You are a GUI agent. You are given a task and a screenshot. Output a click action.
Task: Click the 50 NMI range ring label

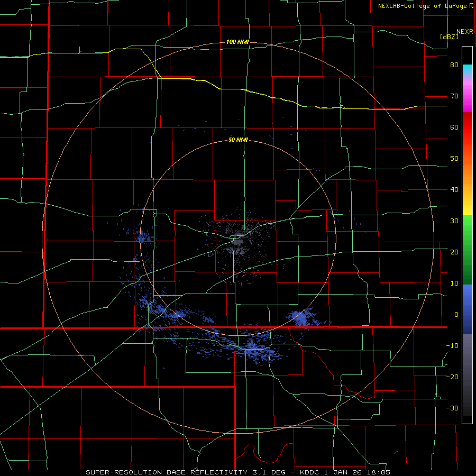238,140
